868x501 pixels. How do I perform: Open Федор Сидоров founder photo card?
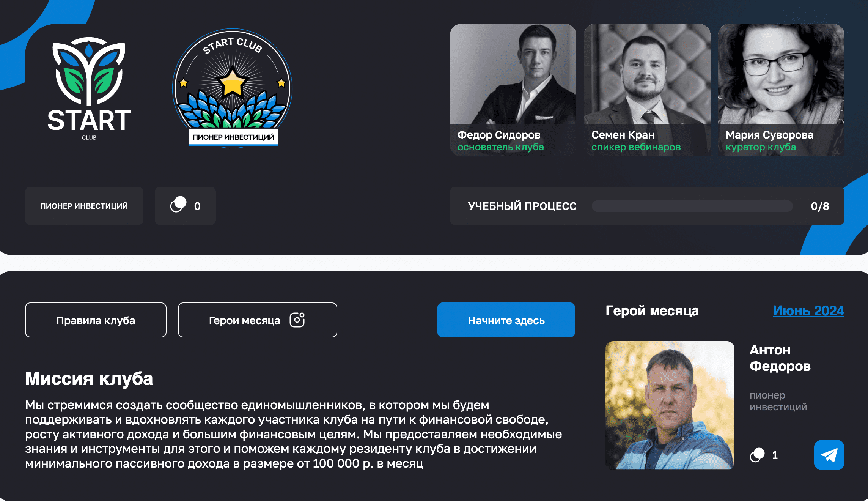tap(513, 90)
